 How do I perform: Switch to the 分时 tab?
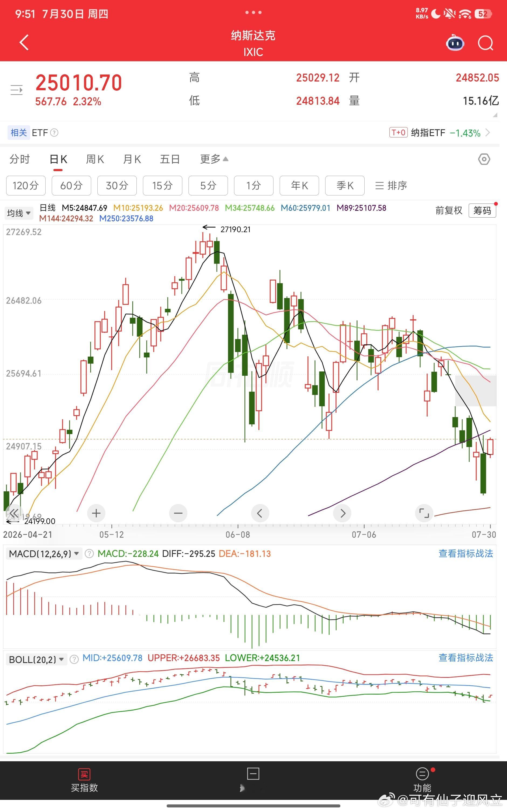(20, 159)
